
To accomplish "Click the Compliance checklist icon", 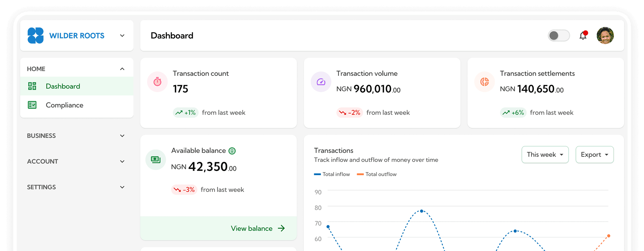I will coord(32,105).
